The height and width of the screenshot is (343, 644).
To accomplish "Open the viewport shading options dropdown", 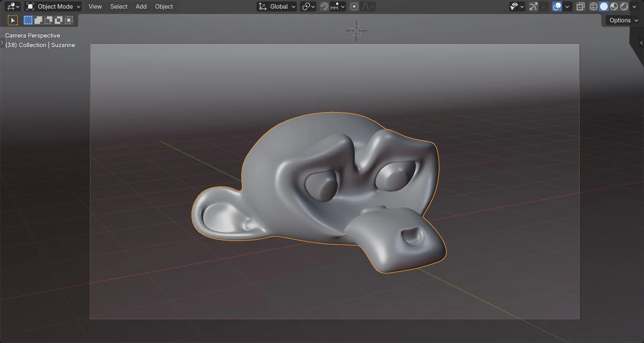I will pos(634,6).
